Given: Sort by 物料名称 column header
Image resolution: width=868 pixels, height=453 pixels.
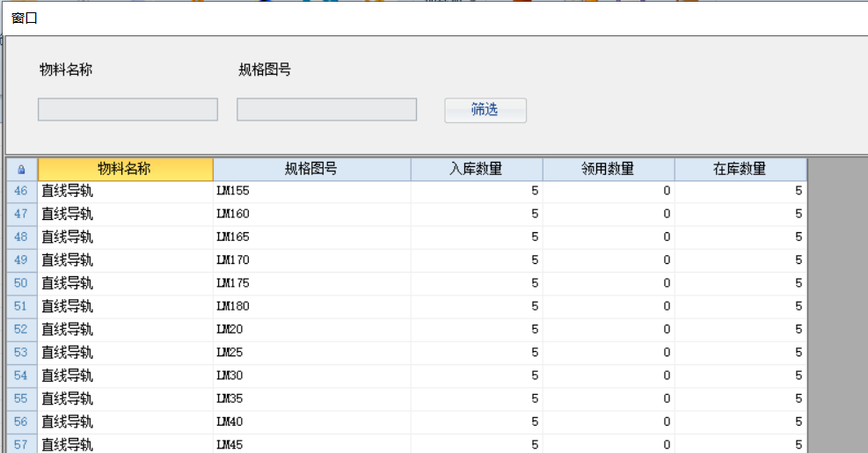Looking at the screenshot, I should click(x=125, y=169).
